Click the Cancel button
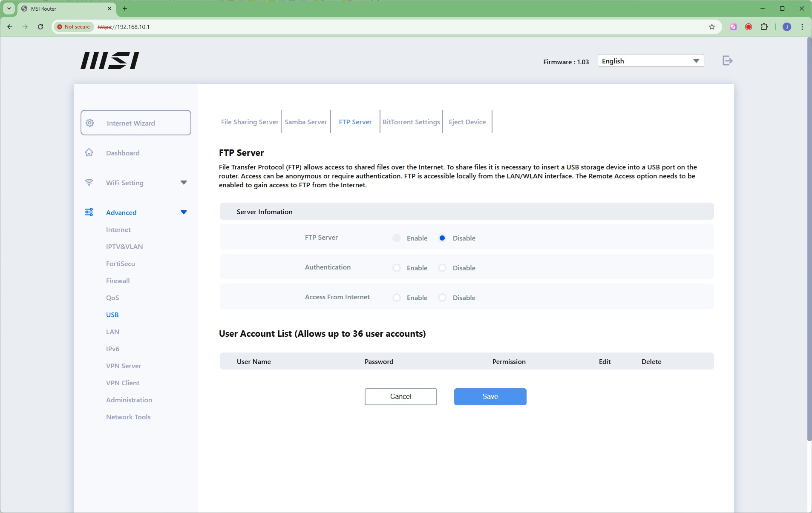 [x=401, y=396]
